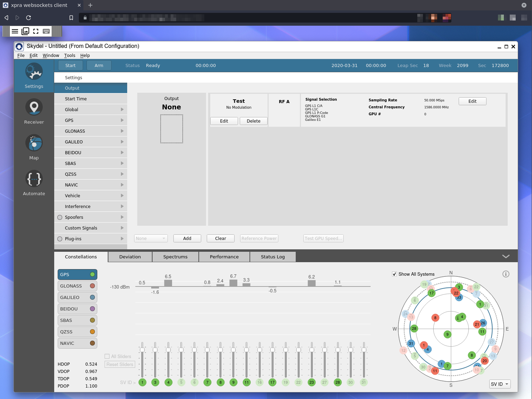Image resolution: width=532 pixels, height=399 pixels.
Task: Delete the Test output
Action: tap(254, 121)
